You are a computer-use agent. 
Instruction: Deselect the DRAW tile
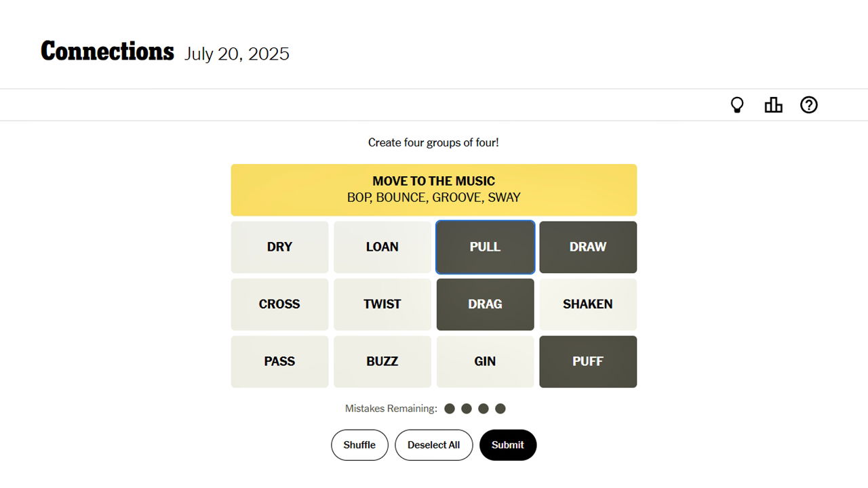(x=588, y=247)
